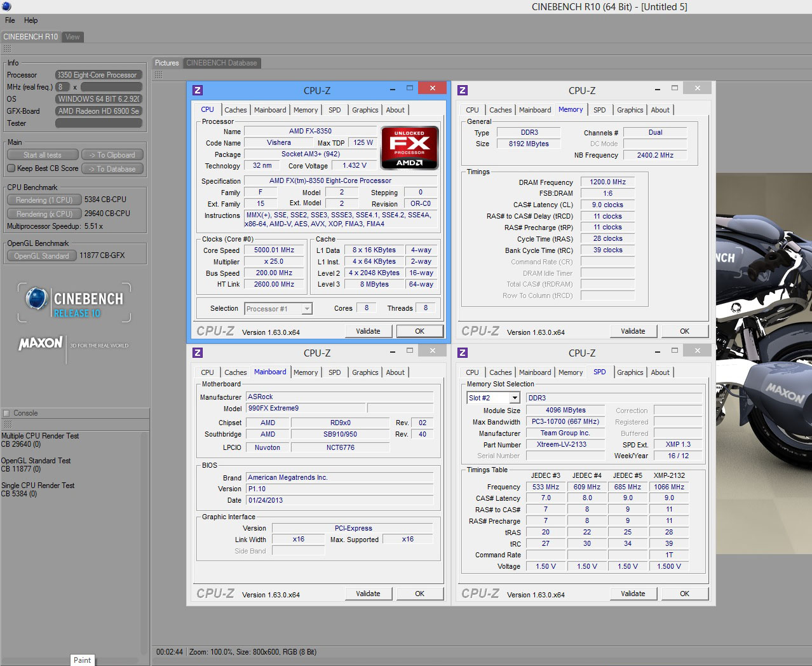The height and width of the screenshot is (666, 812).
Task: Click the CPU-Z icon of the DRAM timings window
Action: tap(463, 90)
